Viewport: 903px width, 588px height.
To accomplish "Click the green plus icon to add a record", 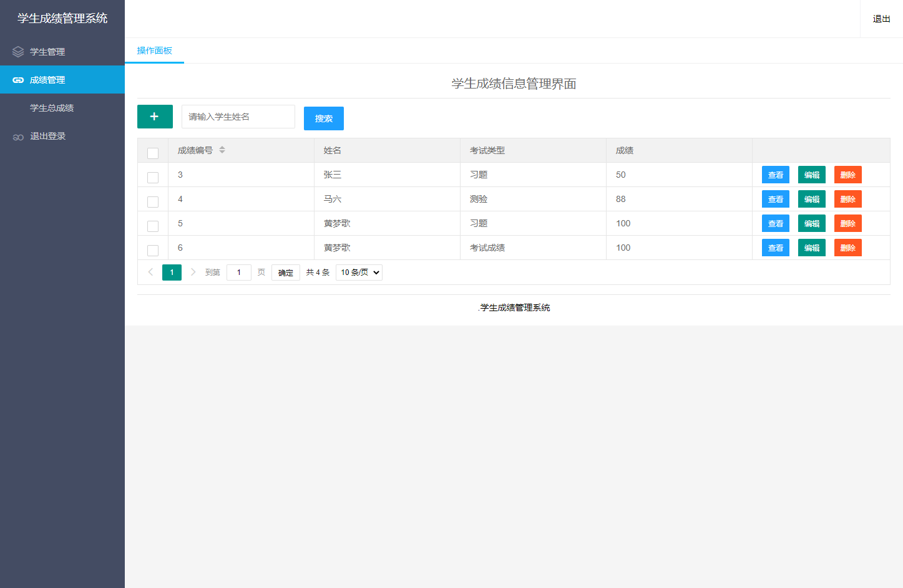I will click(x=154, y=117).
